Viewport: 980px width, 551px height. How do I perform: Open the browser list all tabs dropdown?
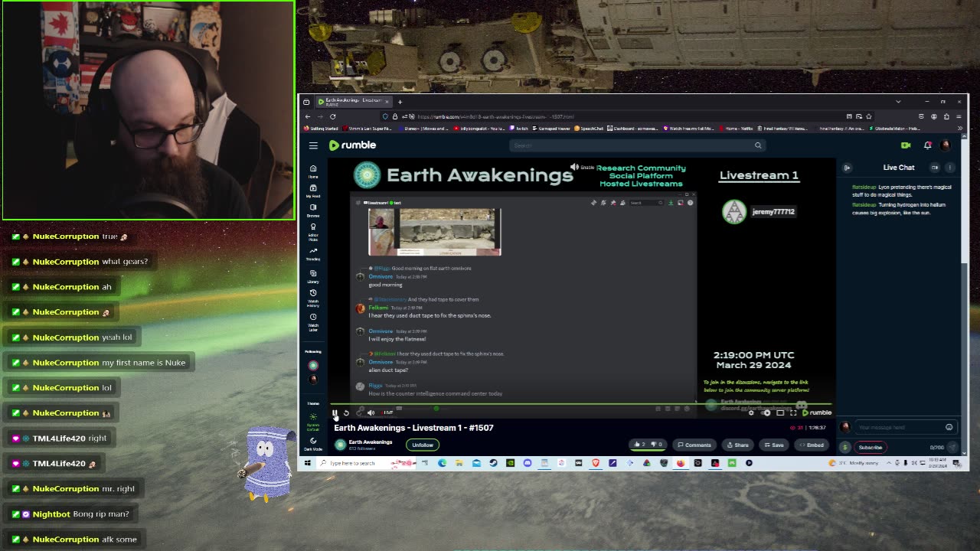click(x=899, y=102)
